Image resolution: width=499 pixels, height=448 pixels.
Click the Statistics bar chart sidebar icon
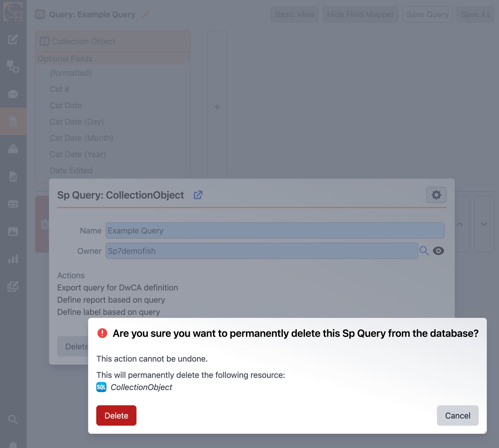(x=13, y=259)
